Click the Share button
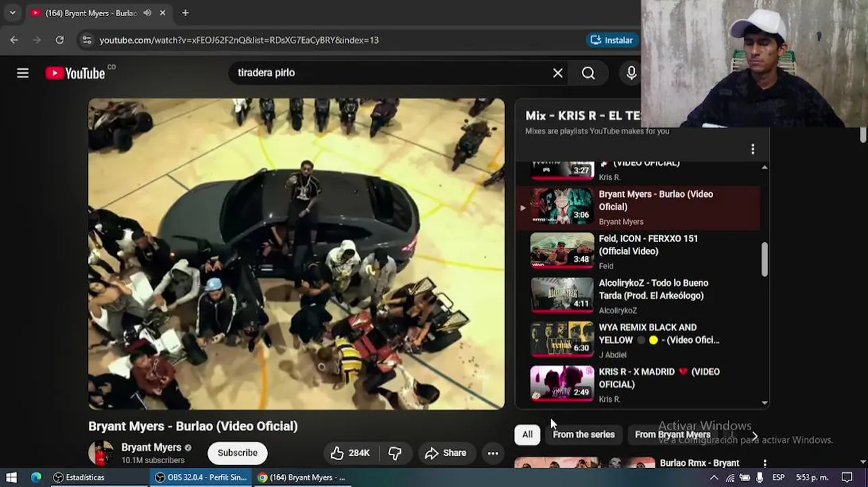 (445, 453)
